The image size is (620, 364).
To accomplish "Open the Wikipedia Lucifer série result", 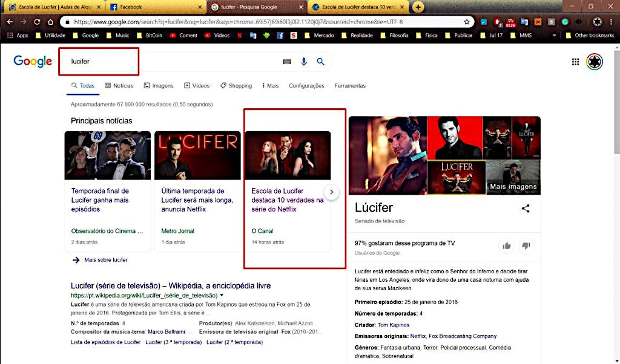I will pos(171,285).
